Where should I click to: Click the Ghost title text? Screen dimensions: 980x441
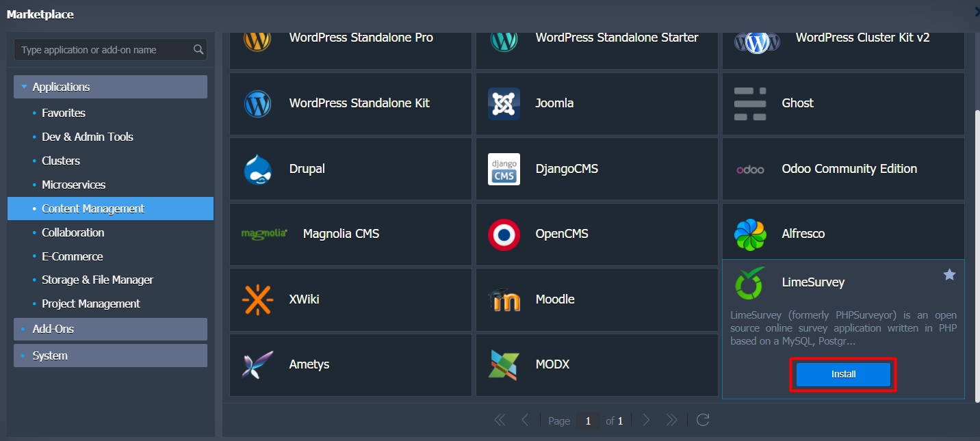(x=798, y=103)
